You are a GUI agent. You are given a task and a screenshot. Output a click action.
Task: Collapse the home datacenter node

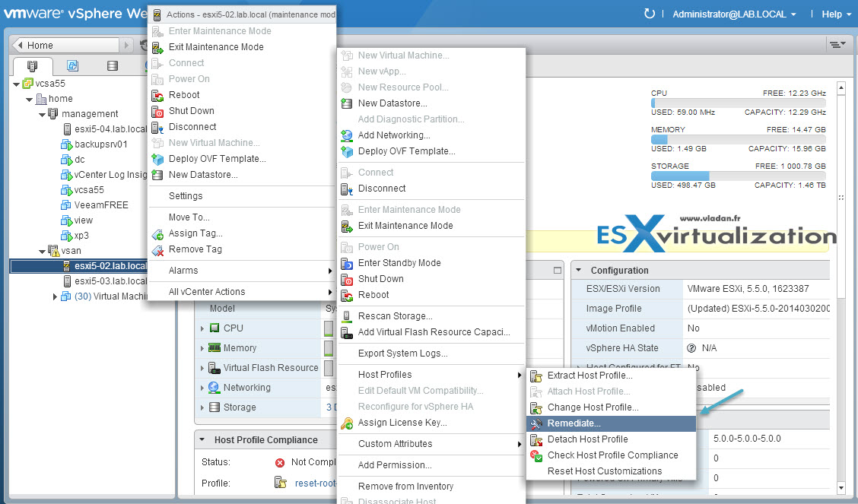point(30,100)
